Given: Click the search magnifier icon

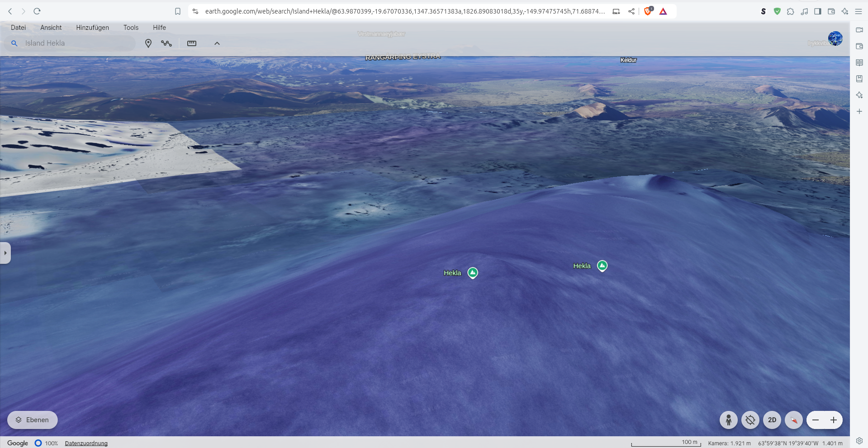Looking at the screenshot, I should pos(14,43).
